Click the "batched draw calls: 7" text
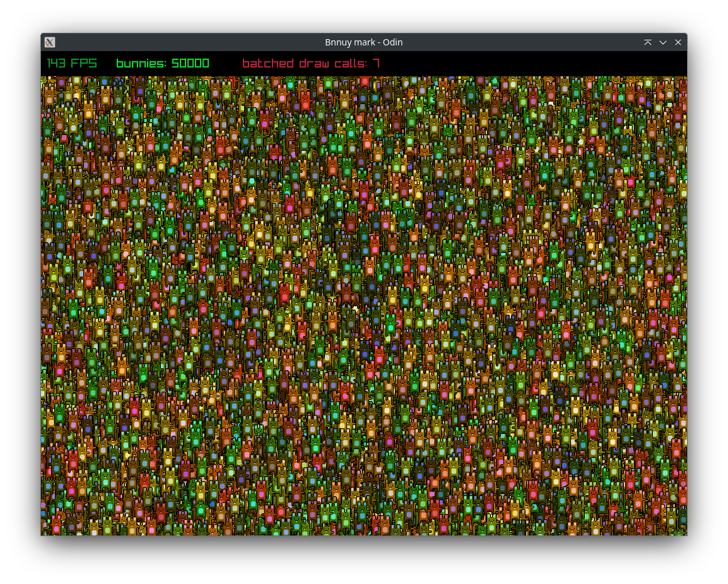The height and width of the screenshot is (584, 728). click(311, 63)
